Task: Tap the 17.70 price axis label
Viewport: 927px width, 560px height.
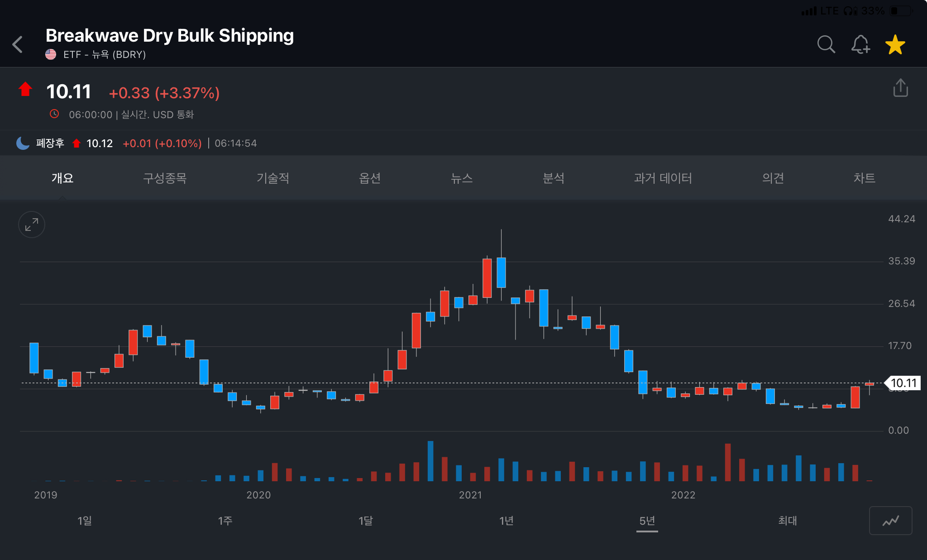Action: [x=900, y=345]
